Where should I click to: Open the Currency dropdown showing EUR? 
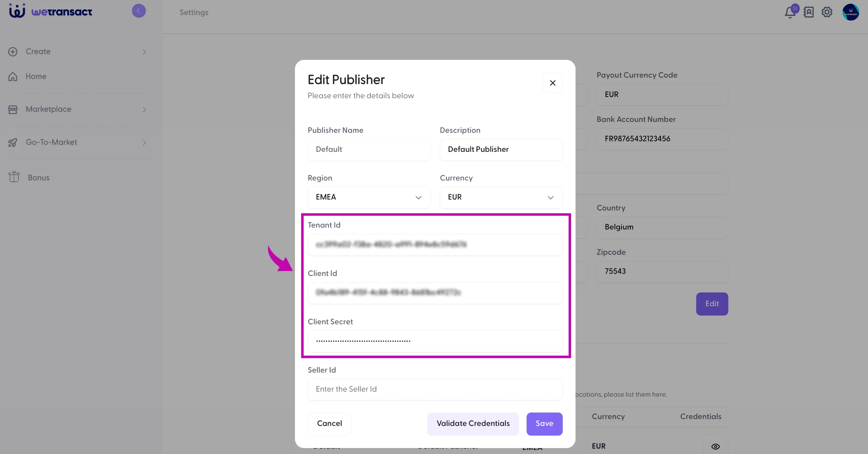click(501, 197)
